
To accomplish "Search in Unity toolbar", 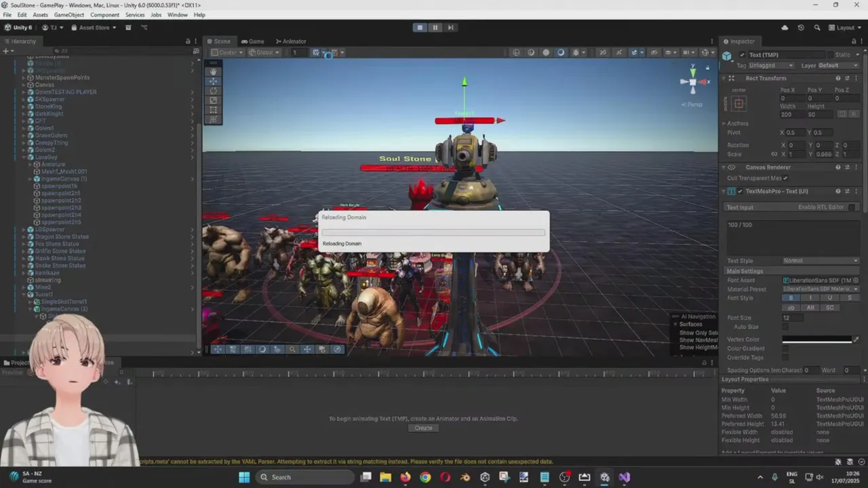I will [x=816, y=28].
